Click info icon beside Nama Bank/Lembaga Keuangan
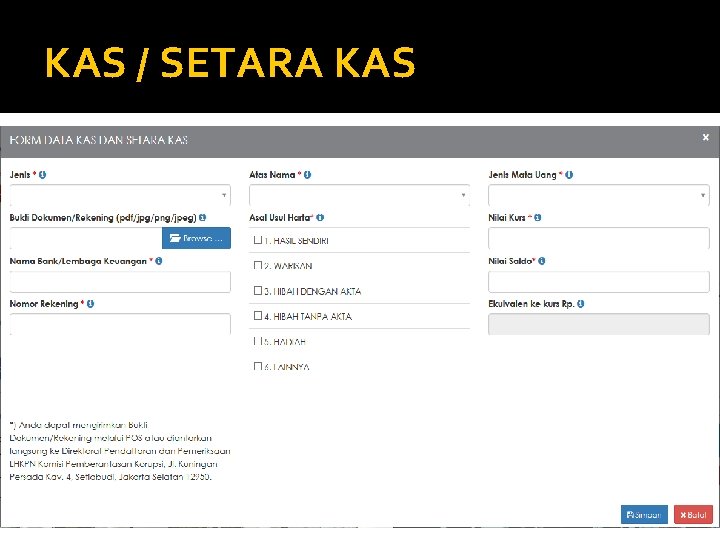Viewport: 720px width, 540px height. point(159,261)
